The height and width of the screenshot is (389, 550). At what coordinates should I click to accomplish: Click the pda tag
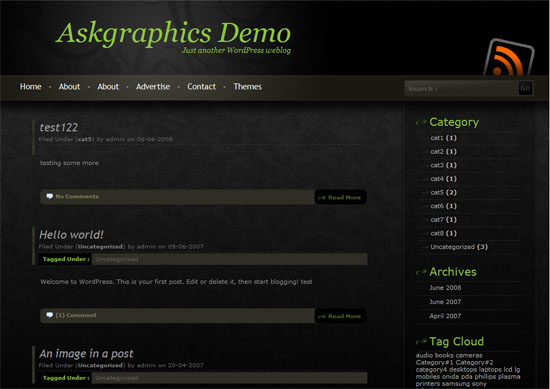[467, 376]
